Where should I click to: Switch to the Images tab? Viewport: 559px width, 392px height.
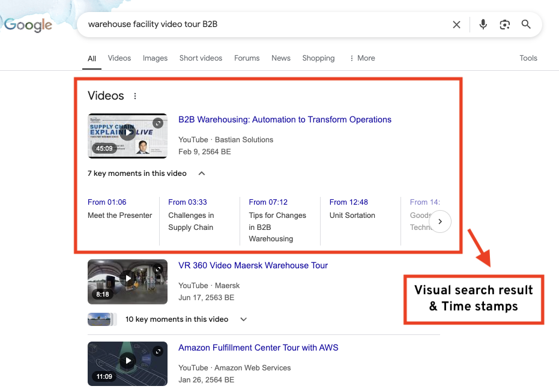click(x=155, y=58)
